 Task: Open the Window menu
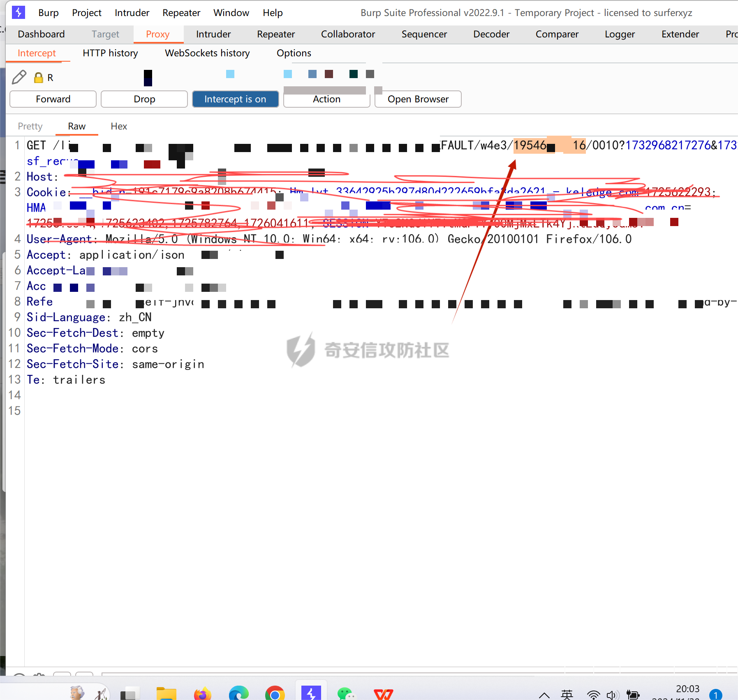(x=231, y=13)
